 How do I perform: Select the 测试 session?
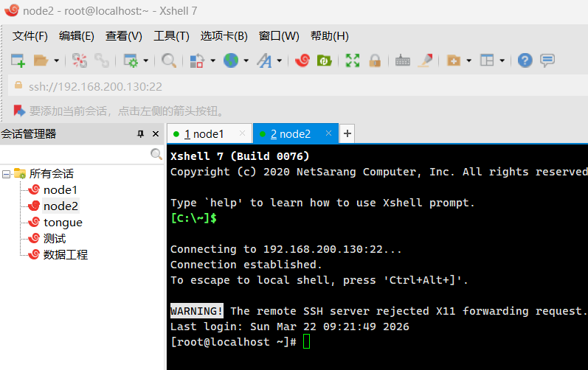(55, 239)
